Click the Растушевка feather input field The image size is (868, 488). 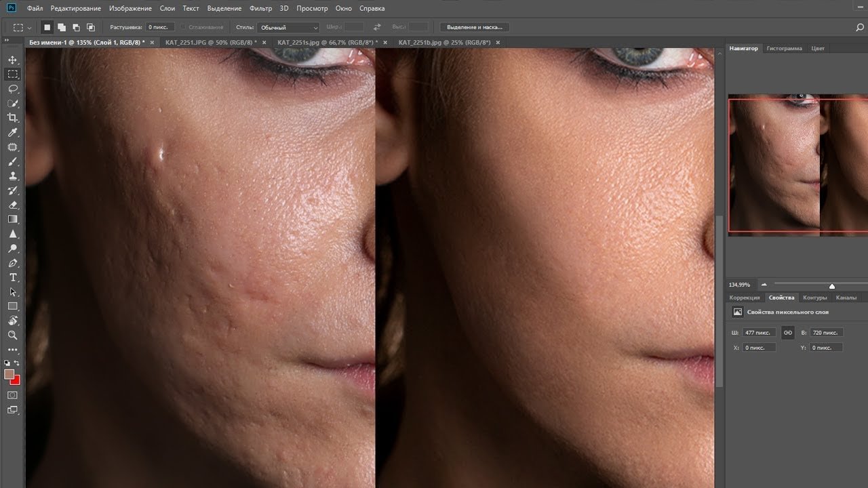[160, 27]
